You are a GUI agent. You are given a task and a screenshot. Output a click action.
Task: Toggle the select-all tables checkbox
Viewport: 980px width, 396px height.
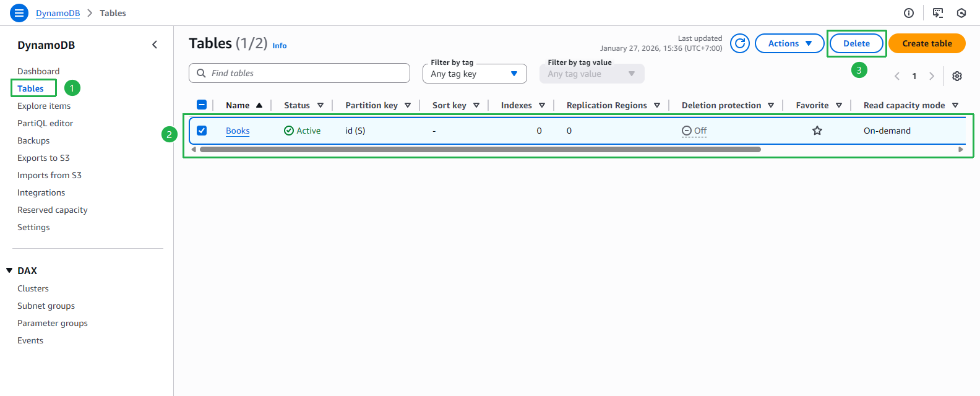[x=202, y=105]
